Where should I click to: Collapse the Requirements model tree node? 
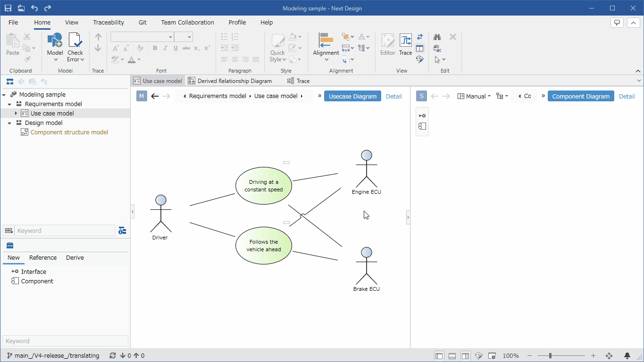[9, 104]
